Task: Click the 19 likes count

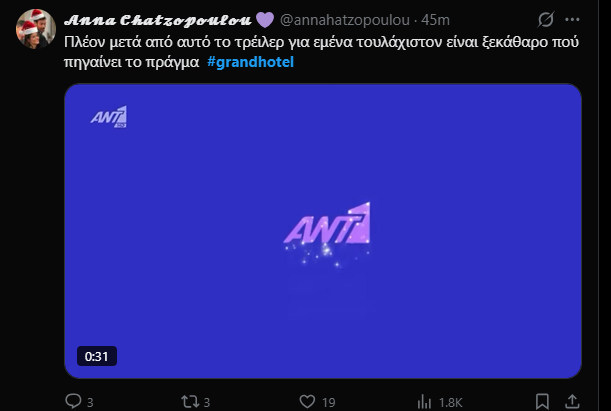Action: click(328, 402)
